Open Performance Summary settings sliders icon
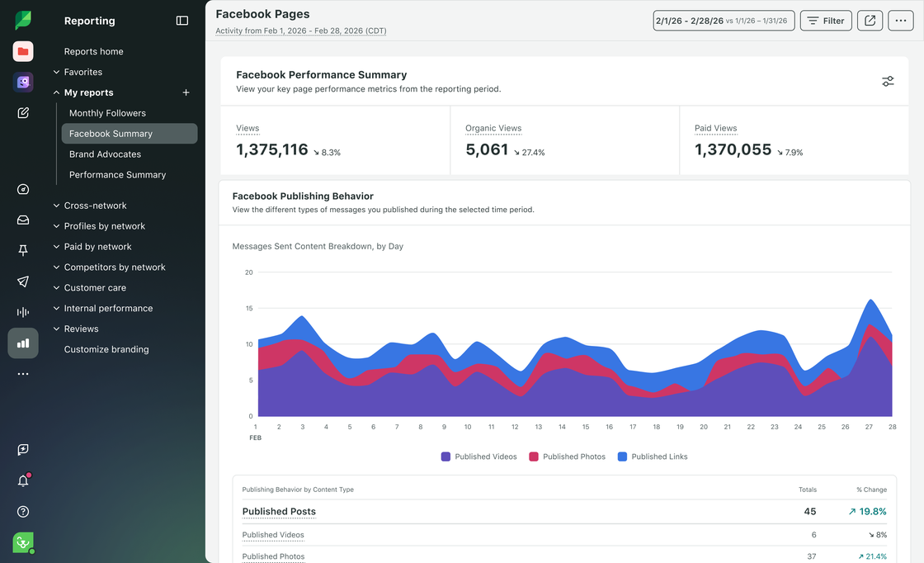The height and width of the screenshot is (563, 924). pyautogui.click(x=888, y=82)
